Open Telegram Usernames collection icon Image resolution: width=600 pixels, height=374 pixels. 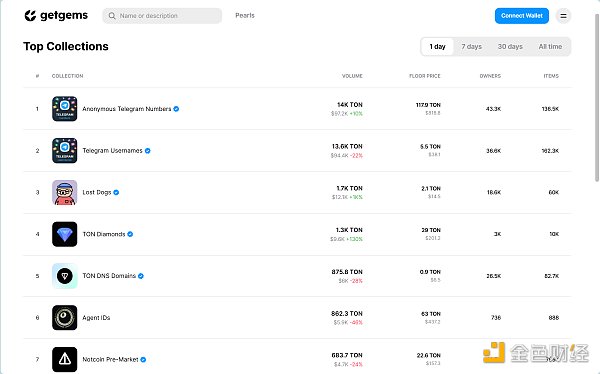coord(64,150)
